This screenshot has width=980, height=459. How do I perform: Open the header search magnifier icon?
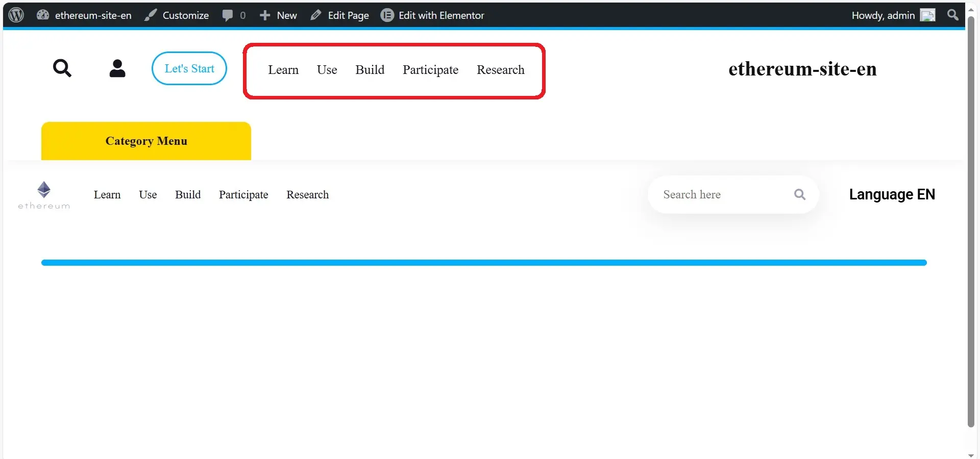click(62, 68)
